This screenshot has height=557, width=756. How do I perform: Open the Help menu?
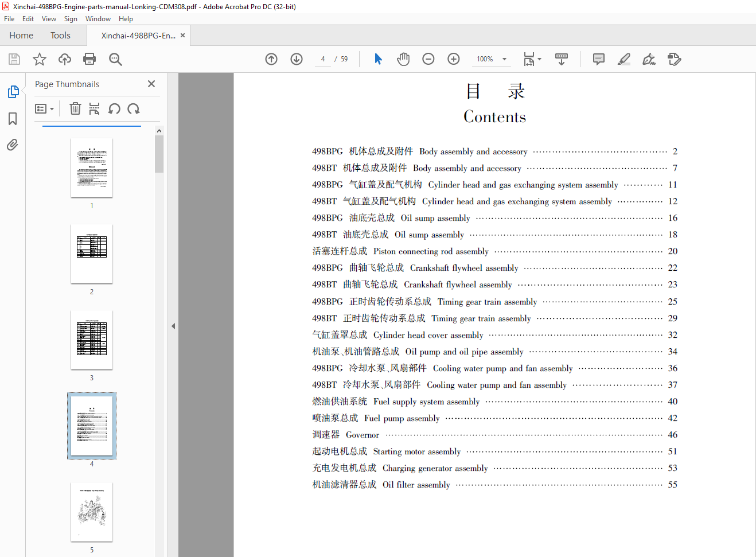click(x=126, y=19)
